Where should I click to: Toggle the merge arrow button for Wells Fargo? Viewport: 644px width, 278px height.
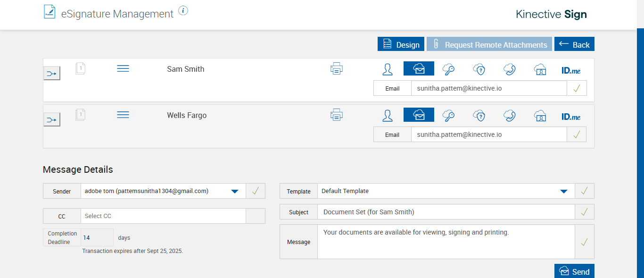click(52, 119)
